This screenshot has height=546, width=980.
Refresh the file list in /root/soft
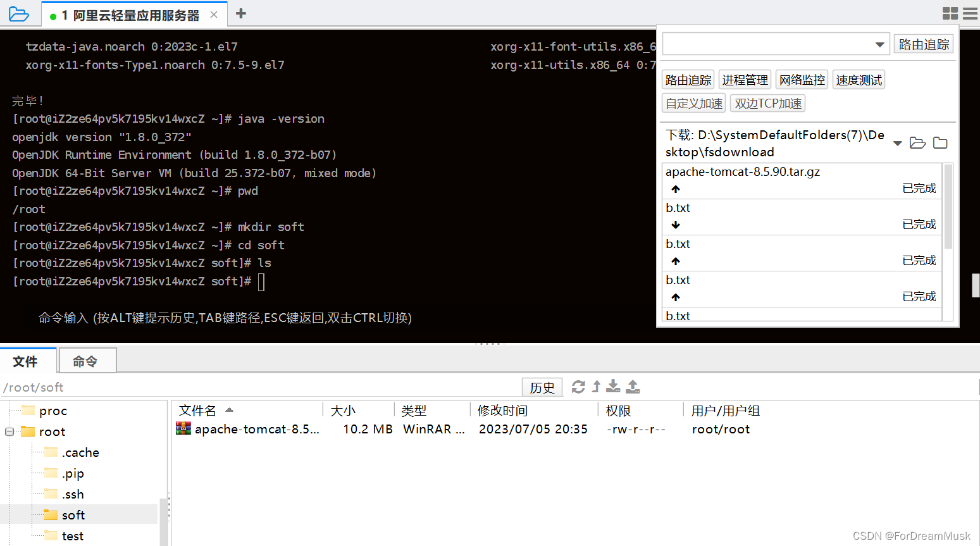579,386
